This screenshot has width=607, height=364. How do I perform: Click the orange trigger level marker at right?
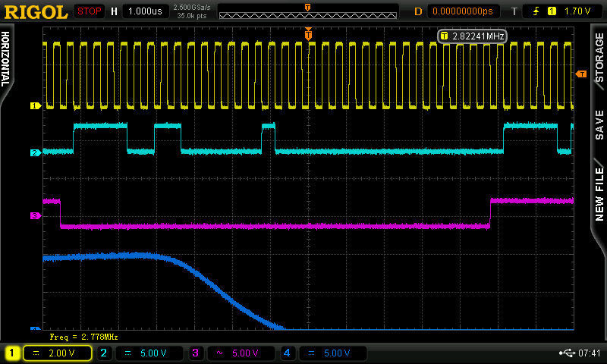point(581,74)
